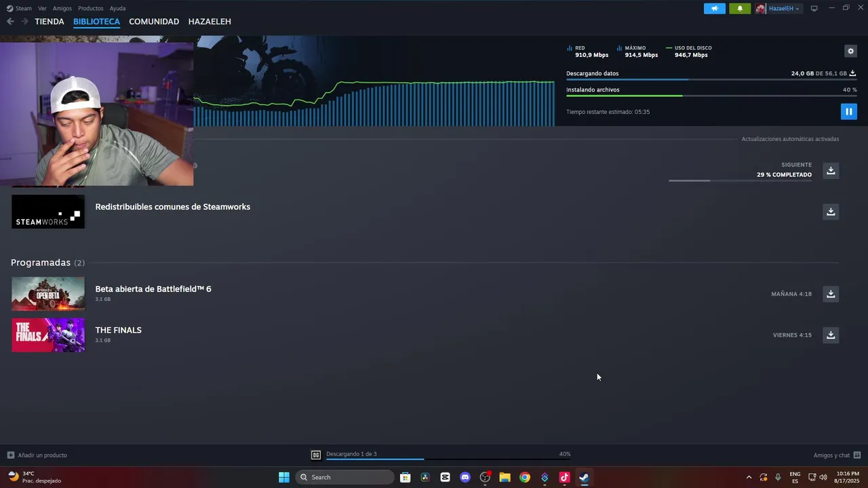Viewport: 868px width, 488px height.
Task: Click THE FINALS game thumbnail
Action: coord(48,335)
